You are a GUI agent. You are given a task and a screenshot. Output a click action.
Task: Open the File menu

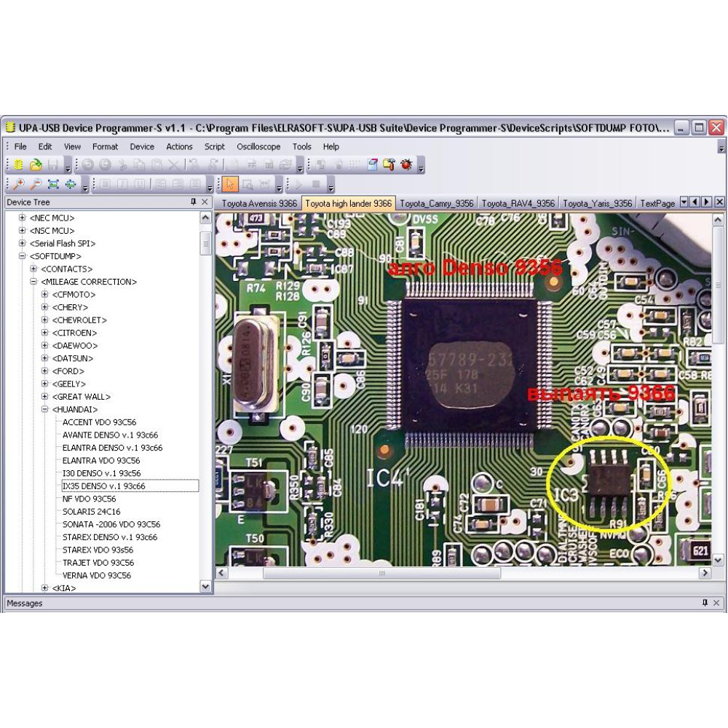(x=20, y=147)
